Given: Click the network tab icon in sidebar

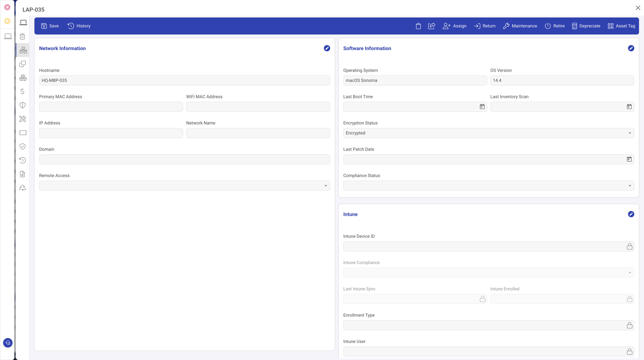Looking at the screenshot, I should point(23,50).
